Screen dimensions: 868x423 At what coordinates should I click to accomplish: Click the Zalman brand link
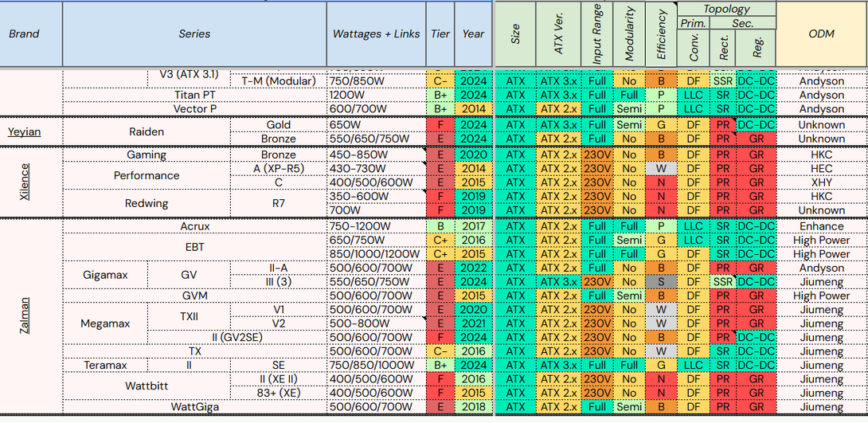pyautogui.click(x=25, y=316)
